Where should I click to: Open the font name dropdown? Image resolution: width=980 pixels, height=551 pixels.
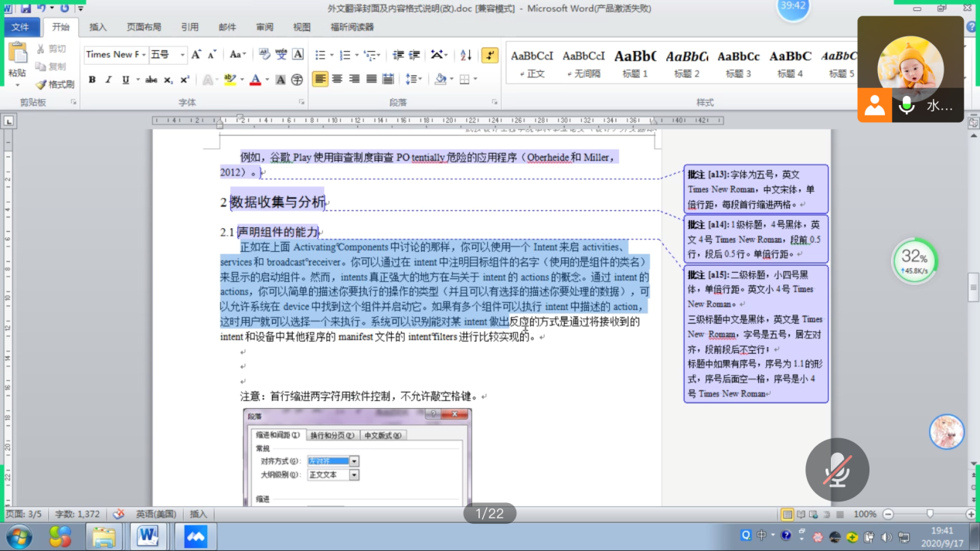tap(143, 55)
